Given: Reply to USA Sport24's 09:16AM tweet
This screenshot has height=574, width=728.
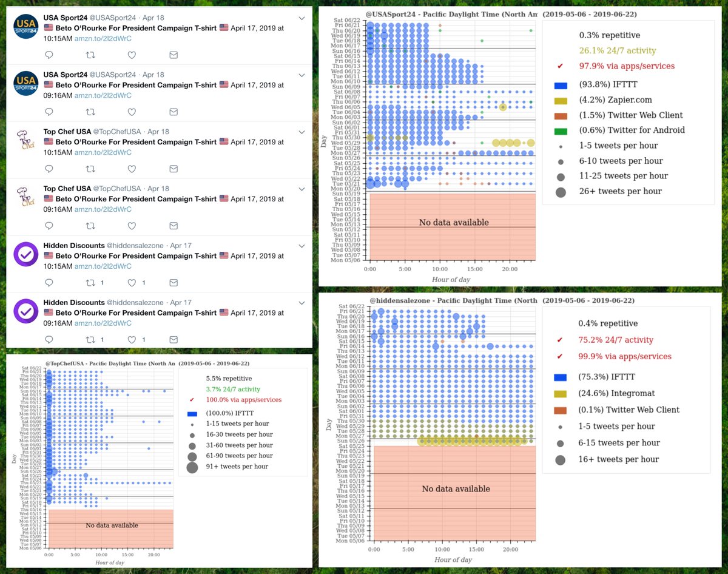Looking at the screenshot, I should click(x=50, y=112).
